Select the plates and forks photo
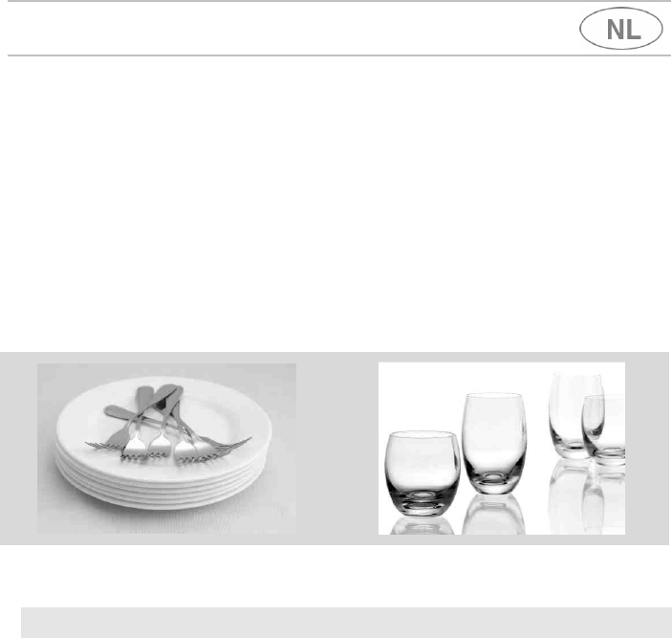This screenshot has width=672, height=638. [166, 449]
